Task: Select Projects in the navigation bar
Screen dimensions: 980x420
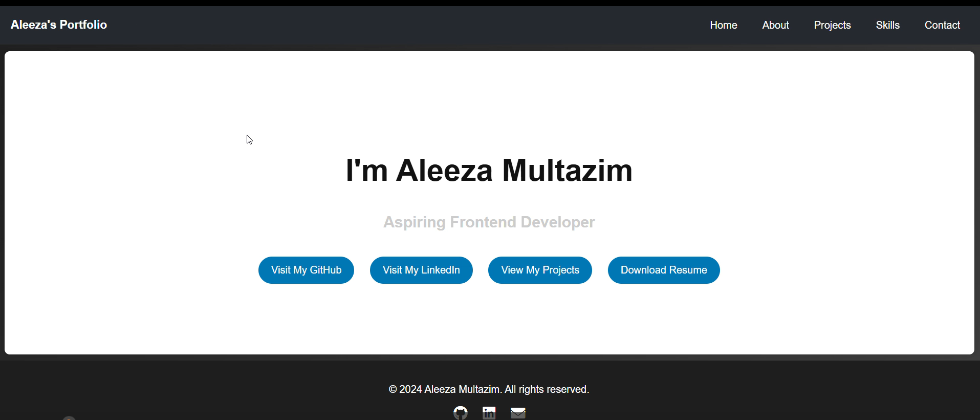Action: pos(832,25)
